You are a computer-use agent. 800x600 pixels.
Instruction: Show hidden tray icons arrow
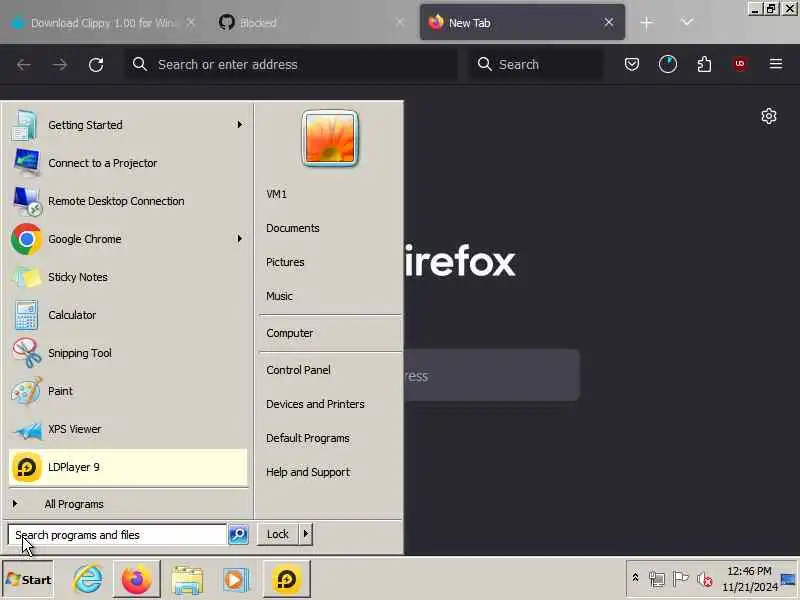(x=635, y=578)
